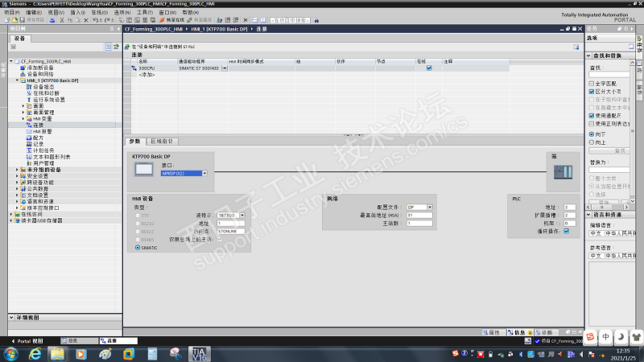Click the Portal 视图 (Portal view) button

tap(27, 341)
